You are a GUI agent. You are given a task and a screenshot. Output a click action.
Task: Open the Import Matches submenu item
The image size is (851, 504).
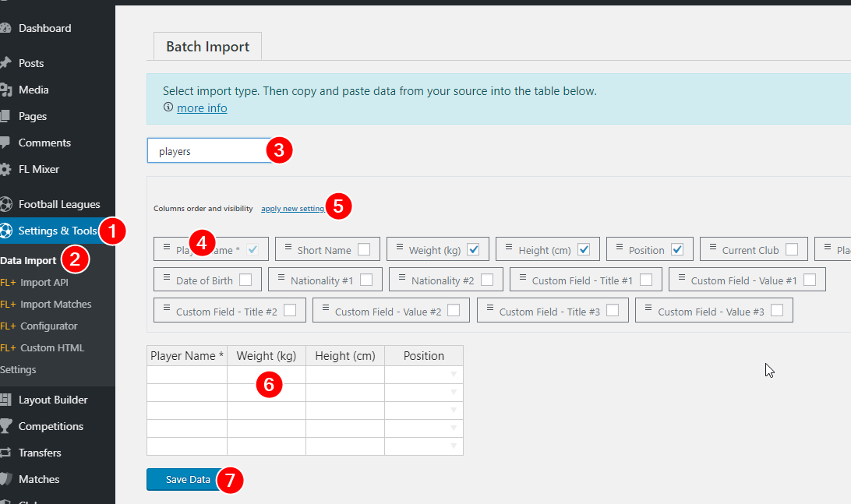click(45, 304)
